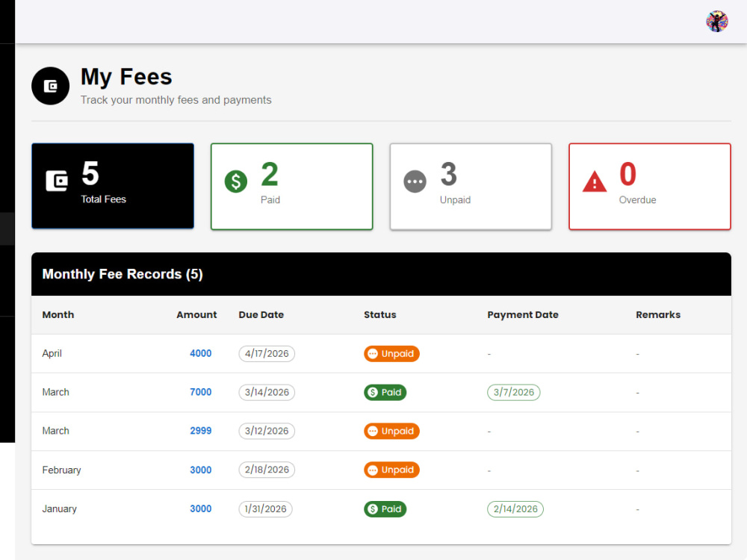The height and width of the screenshot is (560, 747).
Task: Select the Total Fees summary card
Action: [113, 186]
